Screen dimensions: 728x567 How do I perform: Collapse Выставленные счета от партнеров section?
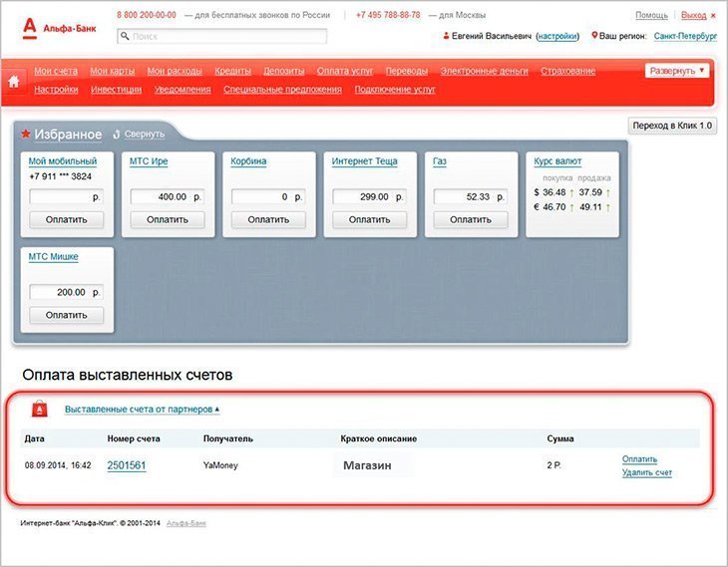pyautogui.click(x=142, y=410)
